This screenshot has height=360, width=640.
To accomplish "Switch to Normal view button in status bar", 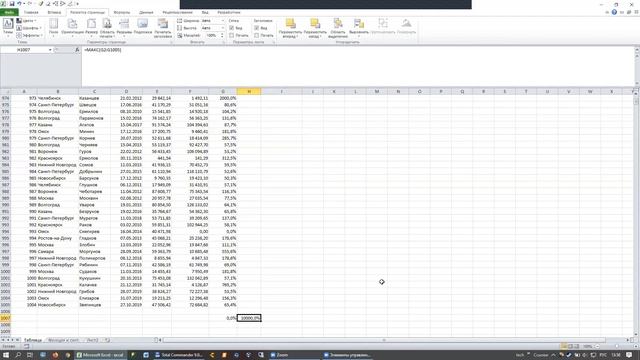I will pos(564,346).
